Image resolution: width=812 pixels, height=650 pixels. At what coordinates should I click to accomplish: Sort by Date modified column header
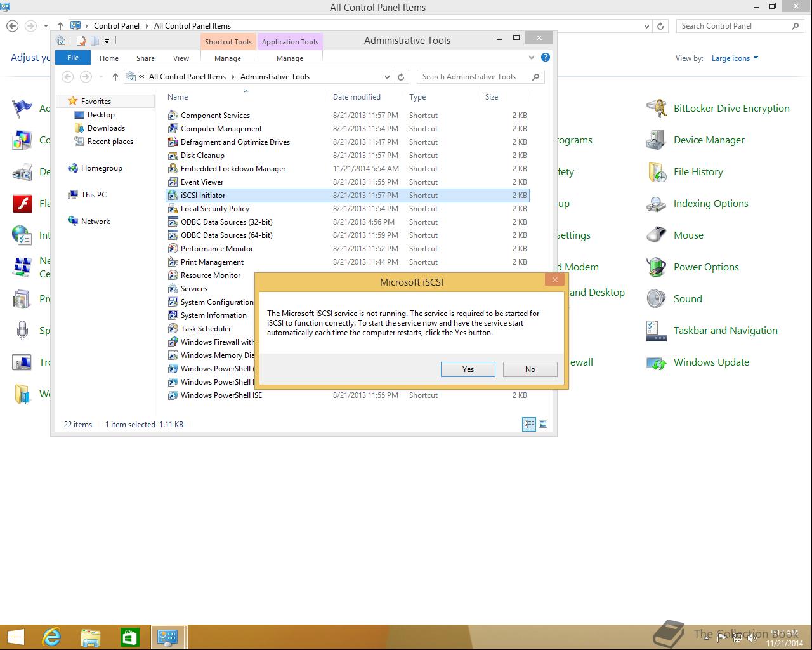tap(357, 97)
